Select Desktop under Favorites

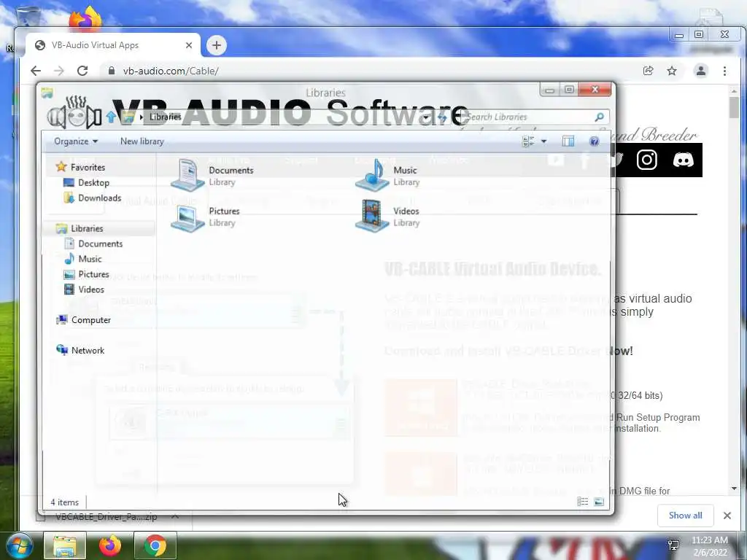click(93, 182)
